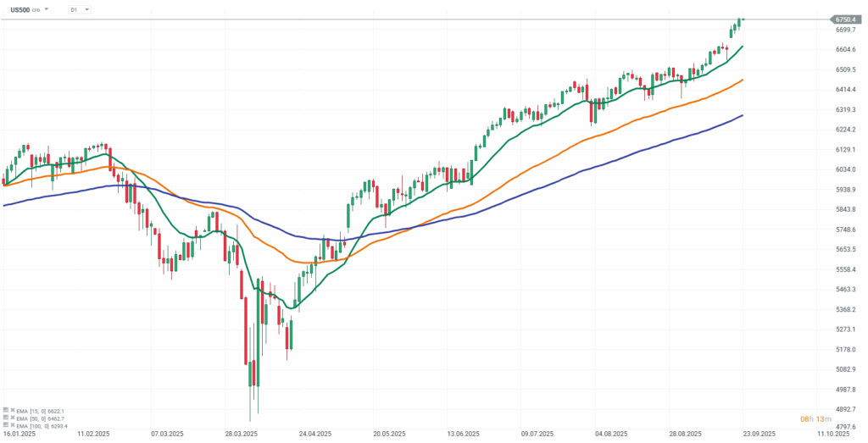Click the 13.06.2025 date on time axis
868x443 pixels.
(462, 433)
